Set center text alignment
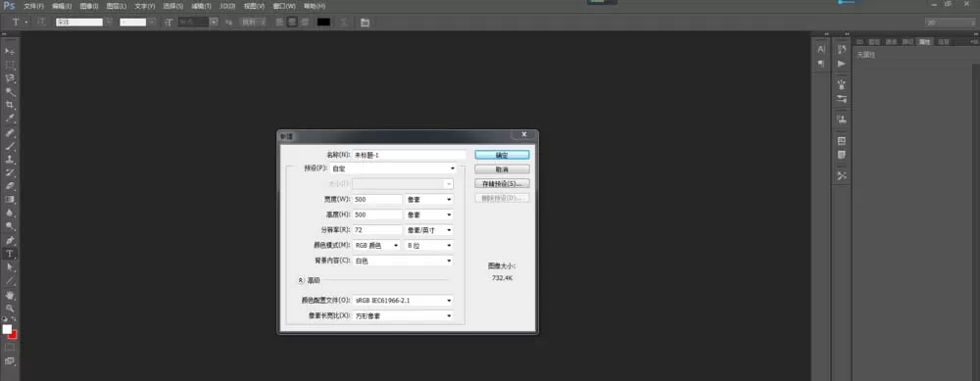 click(292, 22)
